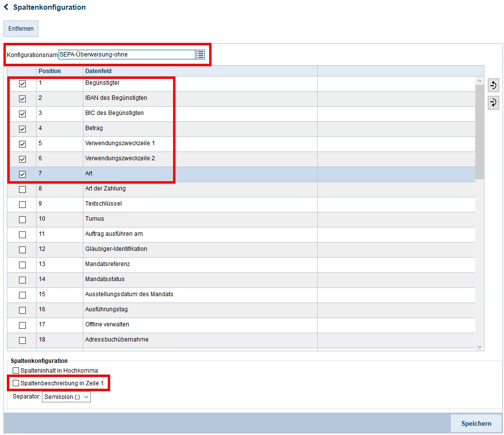Image resolution: width=504 pixels, height=435 pixels.
Task: Click position number 15 cell
Action: (60, 295)
